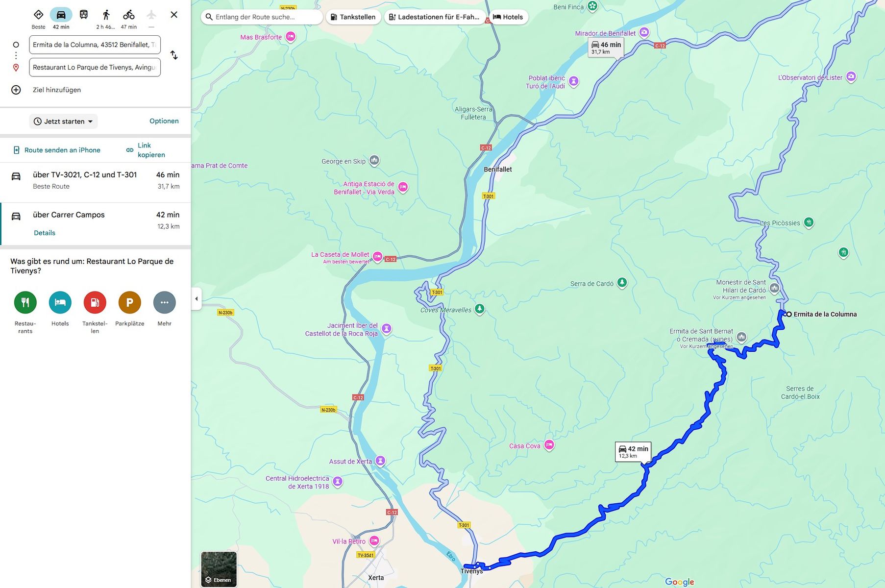
Task: Switch to public transit travel mode
Action: pyautogui.click(x=84, y=15)
